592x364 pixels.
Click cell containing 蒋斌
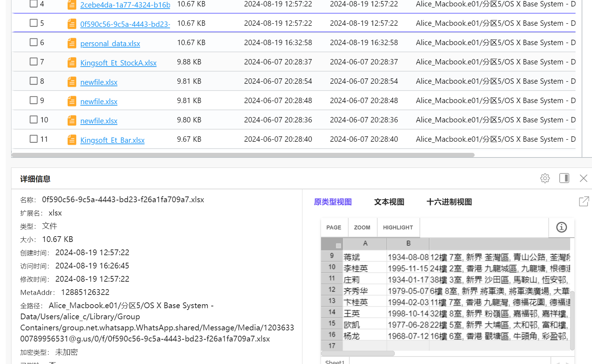click(365, 257)
